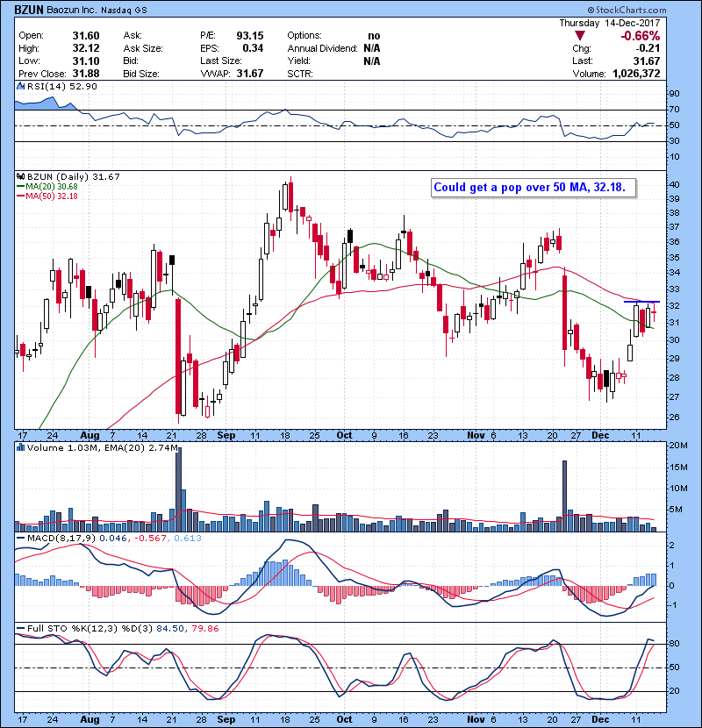Click the MACD histogram value 0.613
Viewport: 702px width, 728px height.
point(188,539)
